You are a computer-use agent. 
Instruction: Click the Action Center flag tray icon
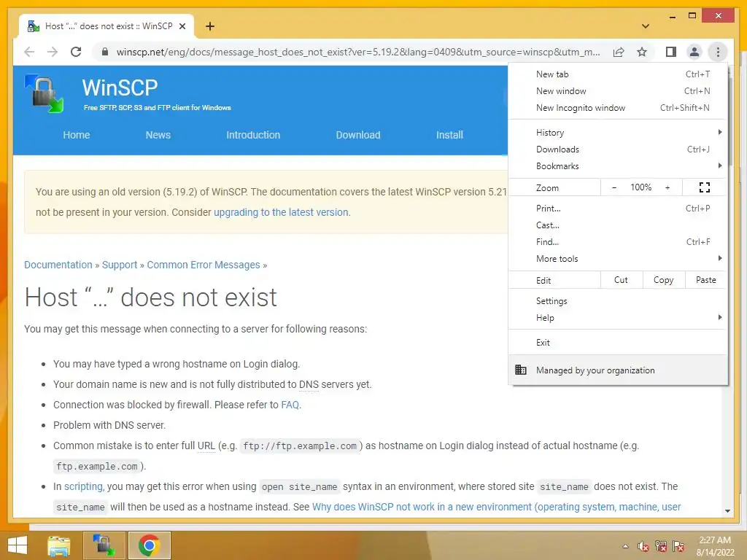pyautogui.click(x=678, y=546)
